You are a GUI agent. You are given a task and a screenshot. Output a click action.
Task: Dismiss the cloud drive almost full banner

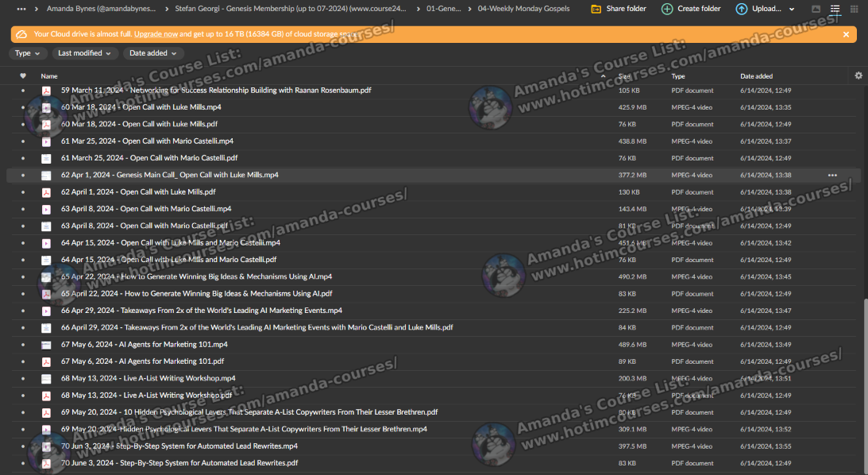pyautogui.click(x=846, y=35)
